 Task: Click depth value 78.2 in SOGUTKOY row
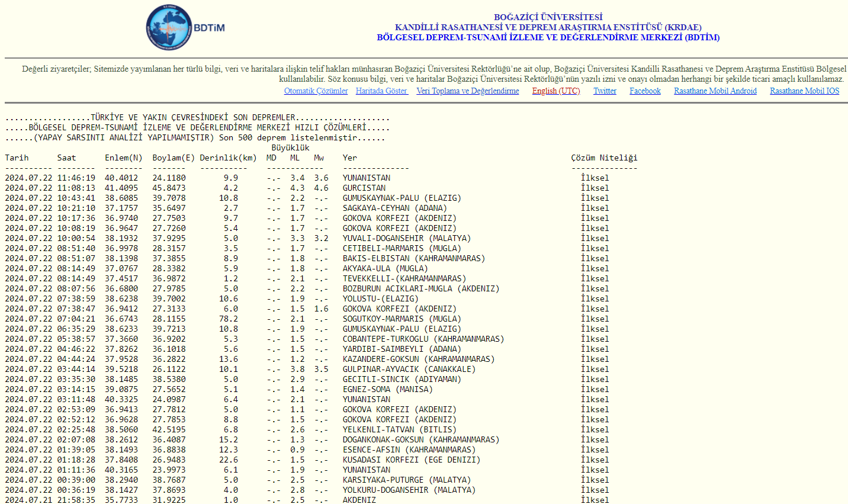pyautogui.click(x=229, y=319)
